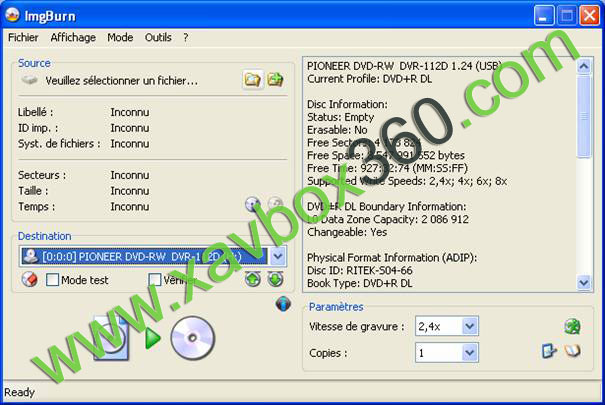Open the Vitesse de gravure dropdown

tap(470, 327)
